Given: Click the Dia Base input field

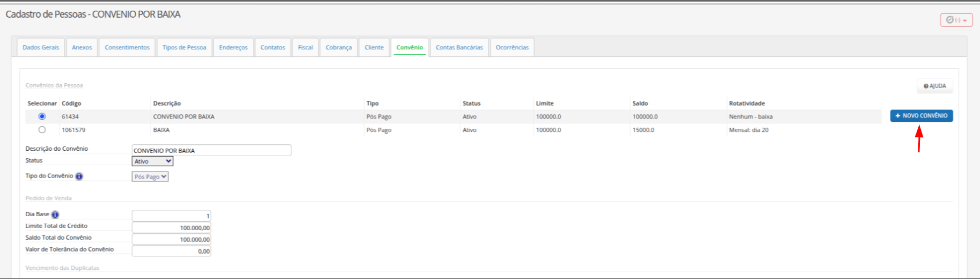Looking at the screenshot, I should pos(171,216).
